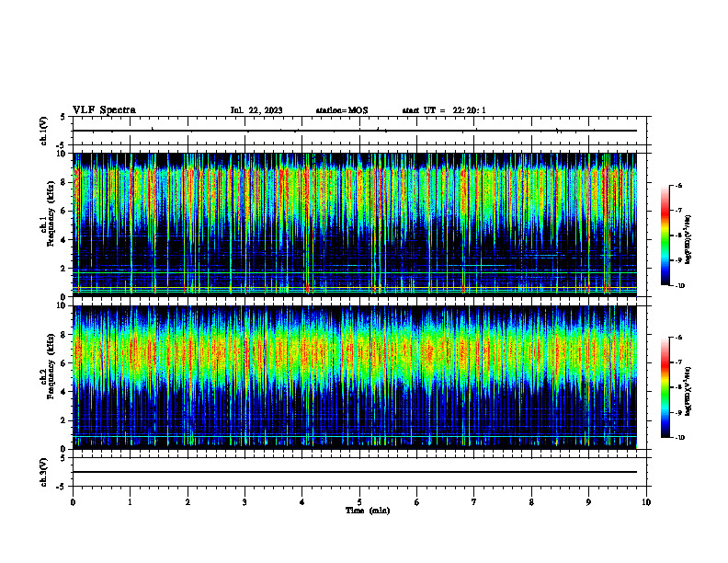
Task: Click time axis tick label "3"
Action: click(245, 502)
